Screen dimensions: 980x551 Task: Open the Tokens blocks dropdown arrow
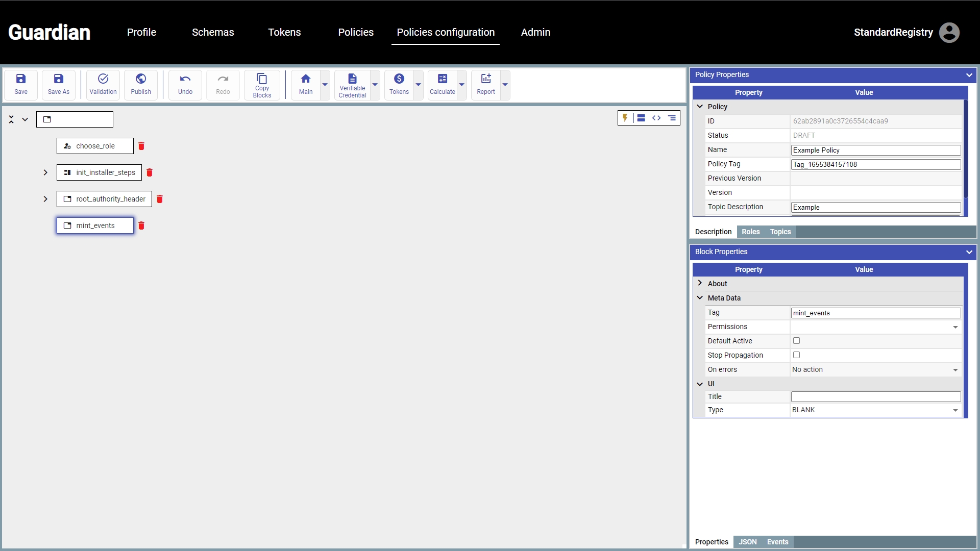419,85
